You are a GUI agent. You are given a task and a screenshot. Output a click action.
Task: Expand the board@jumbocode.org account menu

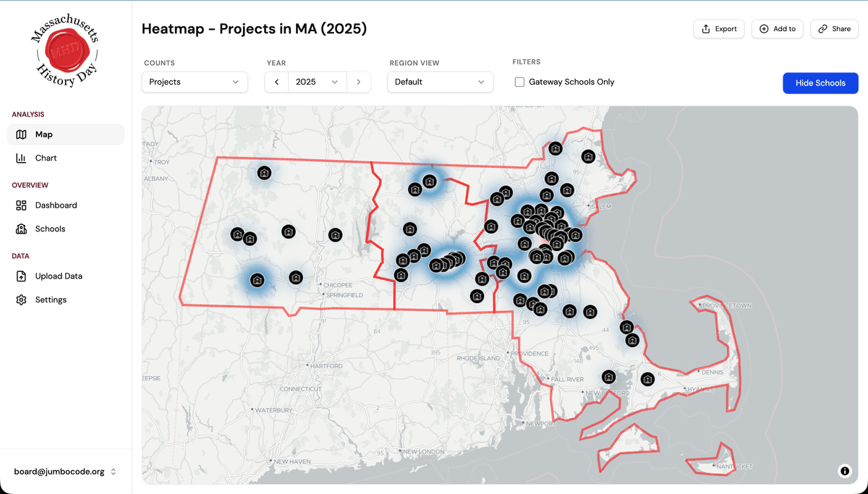pos(65,472)
